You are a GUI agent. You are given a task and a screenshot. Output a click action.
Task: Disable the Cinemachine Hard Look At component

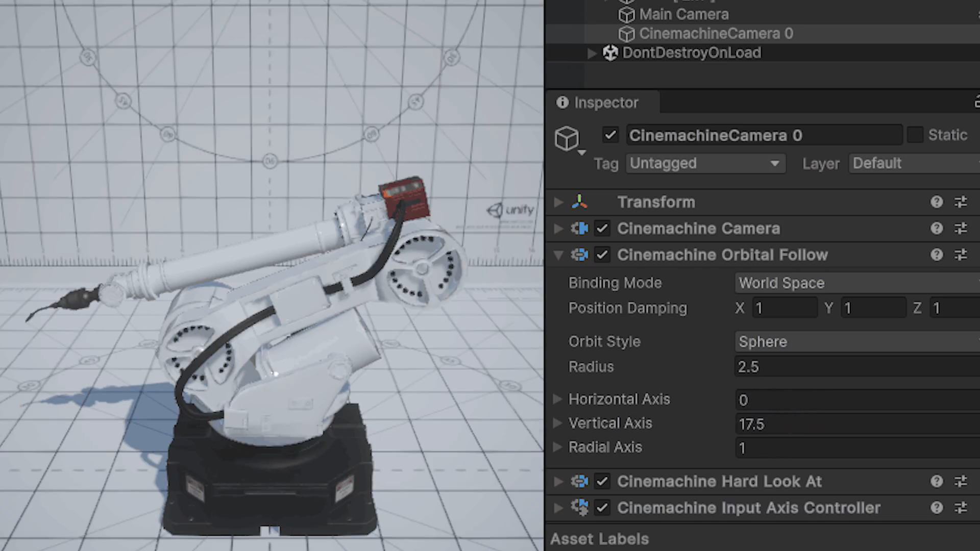(x=602, y=481)
